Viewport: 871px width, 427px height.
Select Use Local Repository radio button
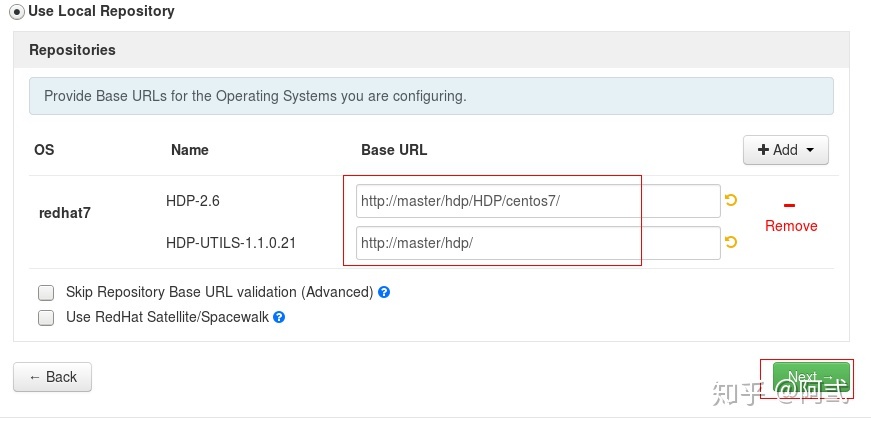tap(17, 12)
